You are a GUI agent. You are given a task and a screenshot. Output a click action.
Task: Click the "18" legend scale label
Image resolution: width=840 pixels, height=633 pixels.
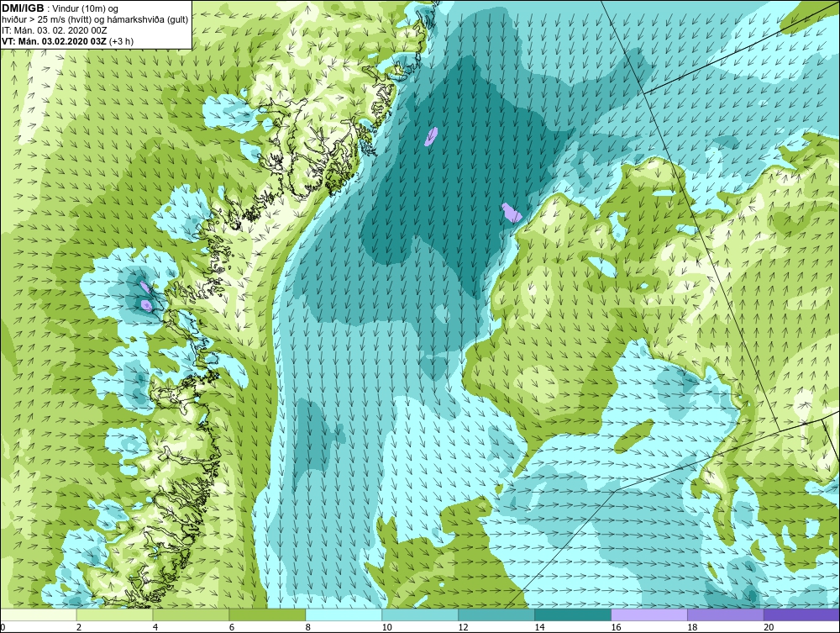click(692, 627)
